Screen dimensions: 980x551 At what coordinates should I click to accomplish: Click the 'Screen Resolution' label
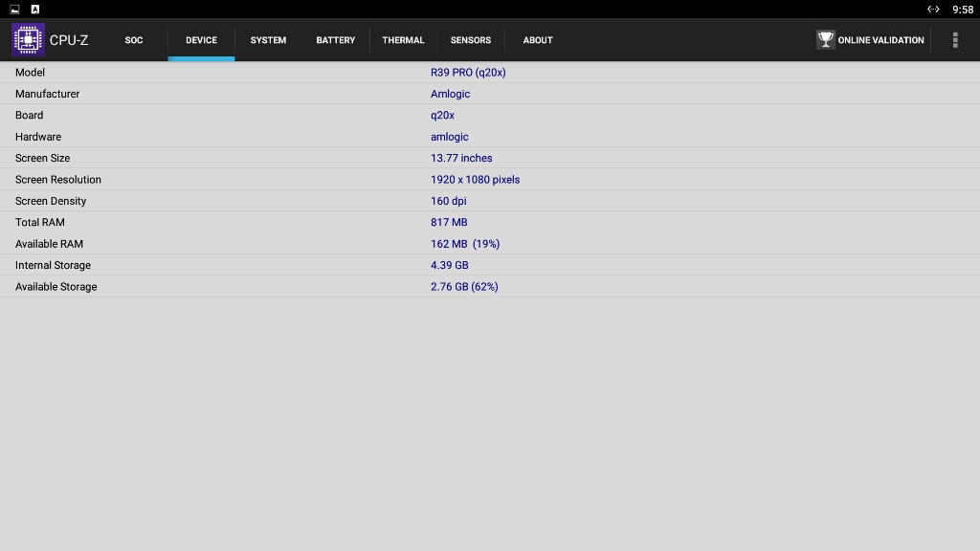(x=58, y=179)
